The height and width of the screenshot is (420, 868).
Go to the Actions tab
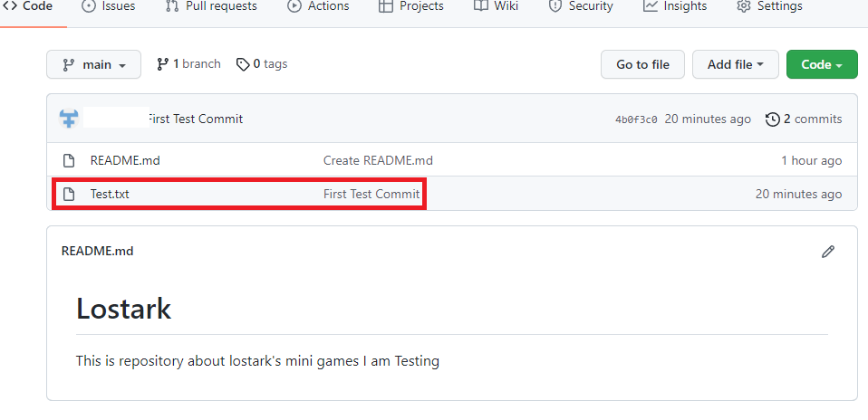point(318,6)
